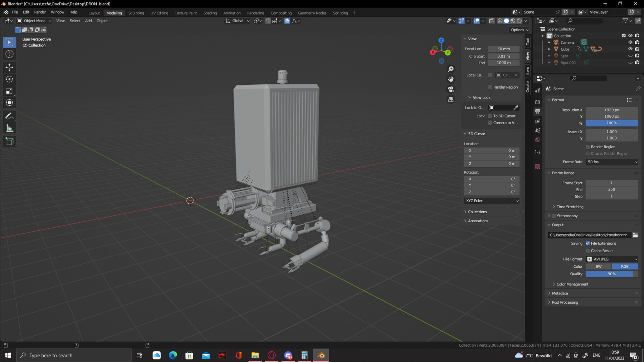Disable the File Extensions checkbox
This screenshot has width=644, height=362.
[x=587, y=243]
